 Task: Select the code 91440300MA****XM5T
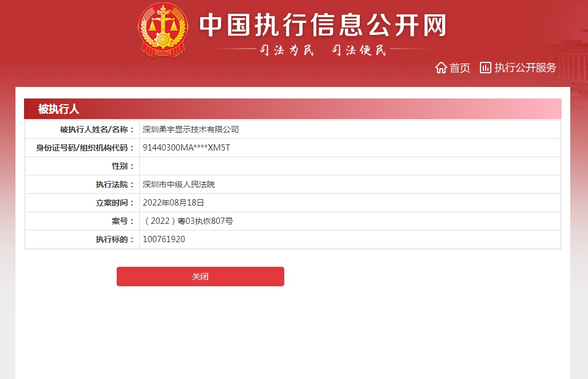point(186,148)
